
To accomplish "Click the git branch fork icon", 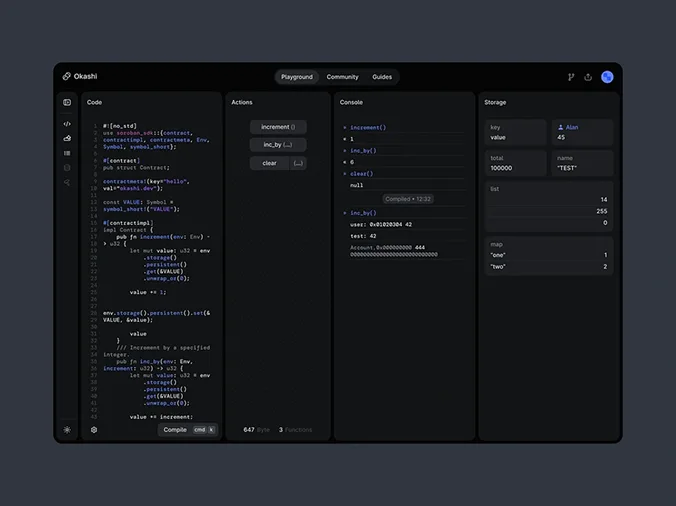I will (571, 77).
